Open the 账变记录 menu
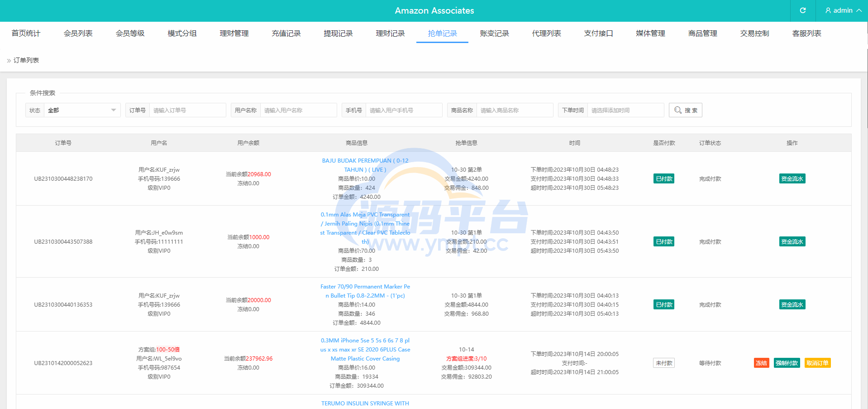 click(494, 34)
